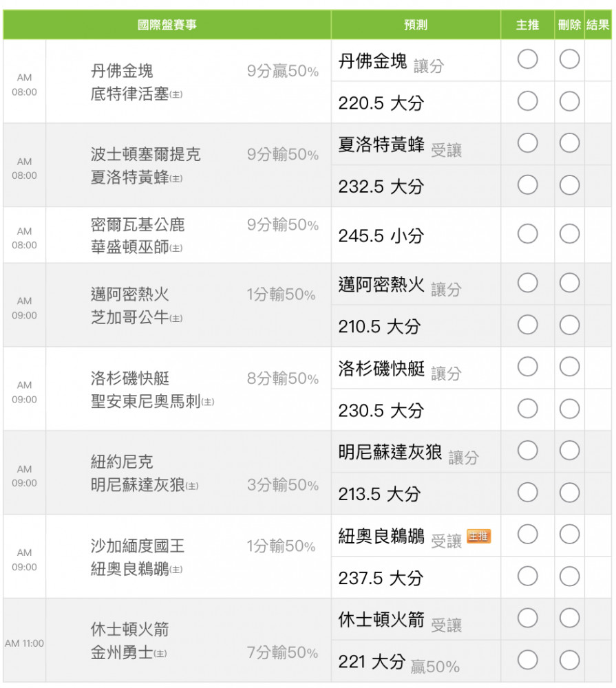Select 主推 for 丹佛金塊 讓分
616x688 pixels.
point(527,59)
